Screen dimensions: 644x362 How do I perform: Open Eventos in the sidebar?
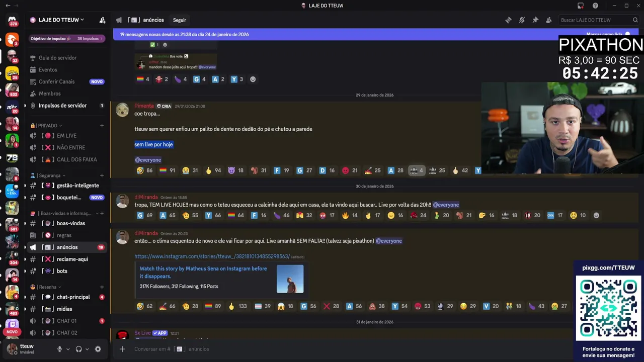pyautogui.click(x=67, y=70)
